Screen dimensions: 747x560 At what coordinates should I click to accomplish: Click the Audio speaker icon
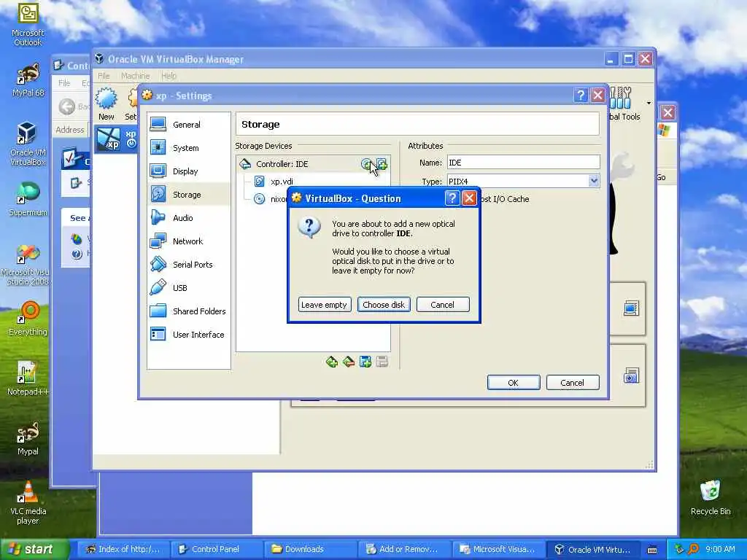tap(158, 217)
